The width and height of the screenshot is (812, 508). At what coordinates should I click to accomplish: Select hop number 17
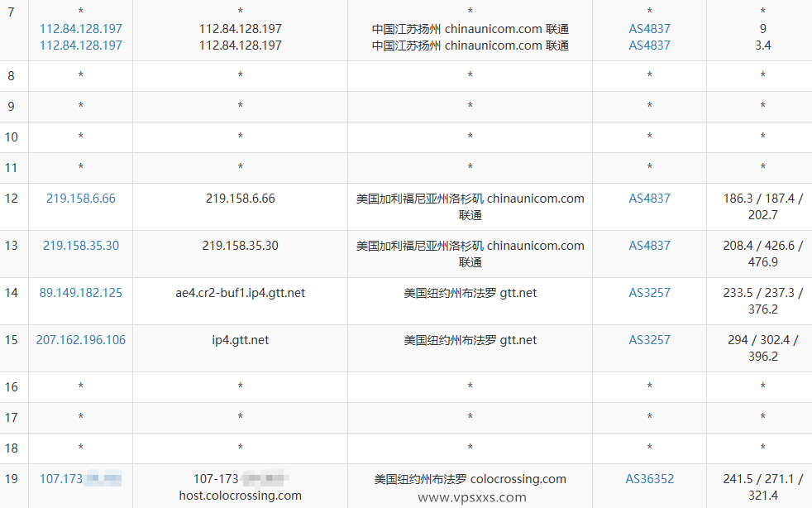pyautogui.click(x=11, y=418)
